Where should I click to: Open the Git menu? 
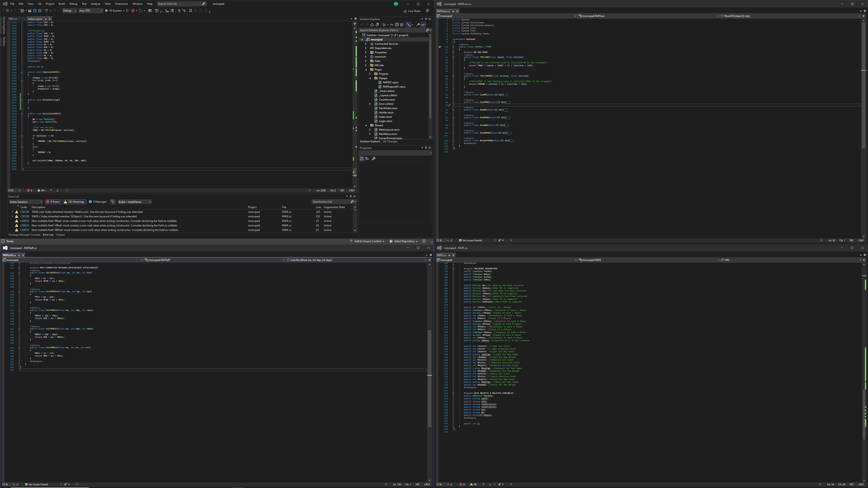click(x=39, y=4)
